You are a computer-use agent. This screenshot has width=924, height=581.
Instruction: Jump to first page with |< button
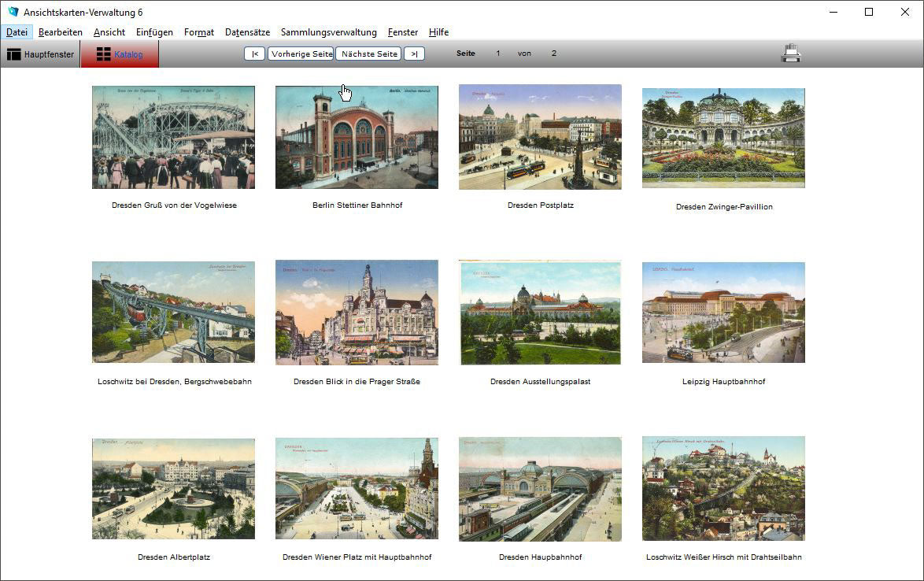(254, 54)
